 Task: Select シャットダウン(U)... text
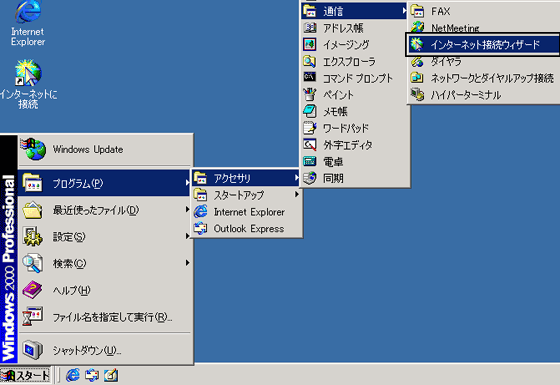(x=87, y=350)
